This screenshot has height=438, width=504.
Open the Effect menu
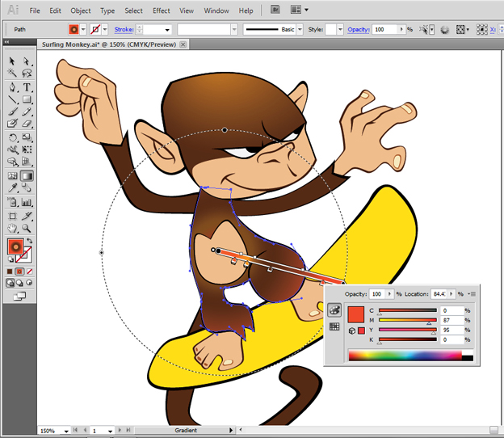[x=162, y=11]
